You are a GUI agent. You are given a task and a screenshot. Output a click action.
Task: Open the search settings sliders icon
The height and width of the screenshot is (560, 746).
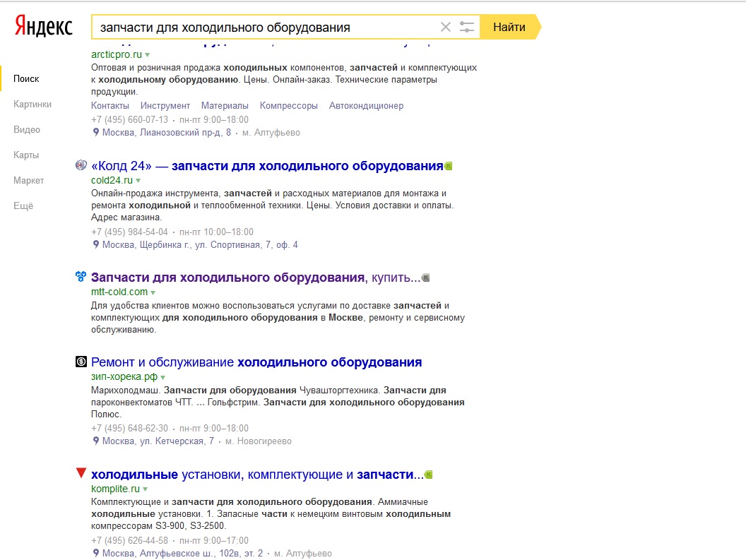(x=467, y=27)
